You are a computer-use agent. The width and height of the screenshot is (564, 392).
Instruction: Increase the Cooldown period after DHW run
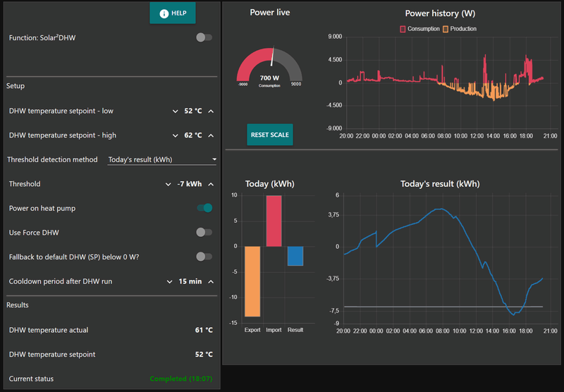pos(211,281)
